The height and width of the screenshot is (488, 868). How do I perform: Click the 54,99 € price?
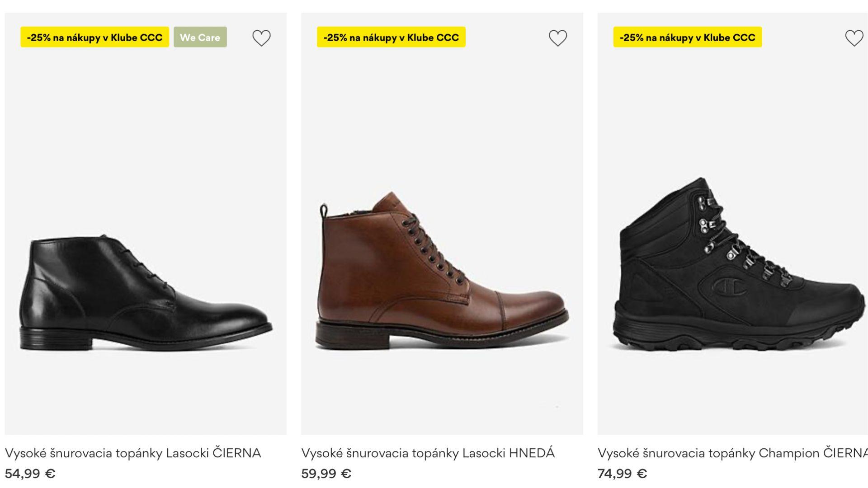click(30, 474)
